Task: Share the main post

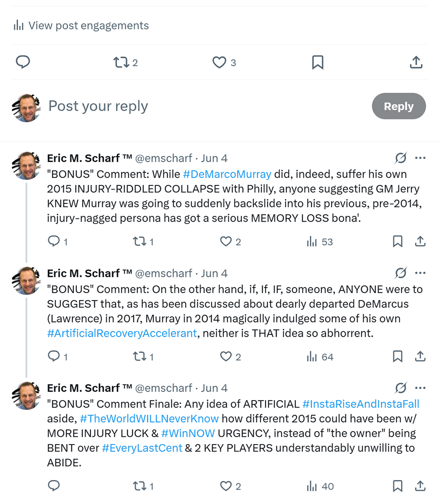Action: tap(416, 62)
